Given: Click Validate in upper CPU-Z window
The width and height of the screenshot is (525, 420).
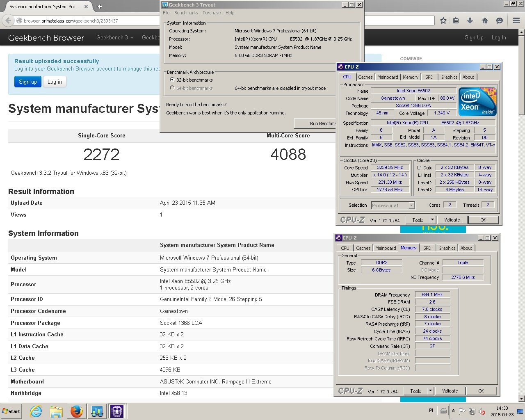Looking at the screenshot, I should point(452,220).
